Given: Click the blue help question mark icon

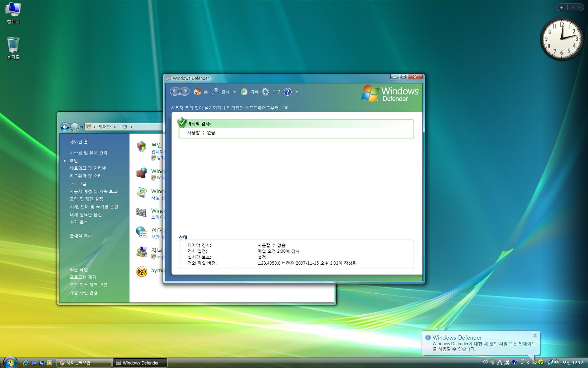Looking at the screenshot, I should (287, 92).
